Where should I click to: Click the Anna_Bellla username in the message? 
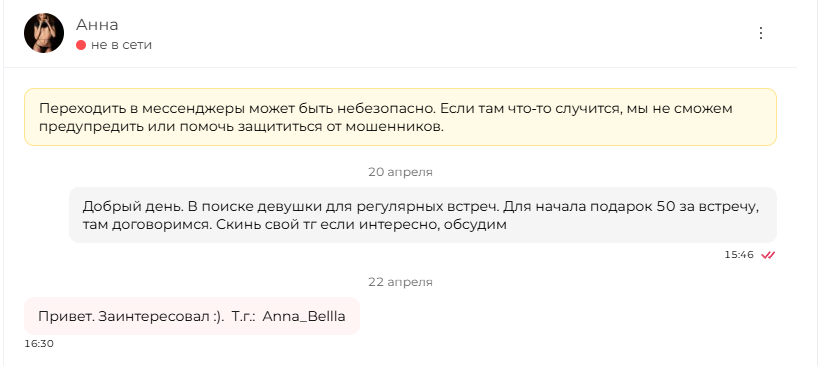click(x=304, y=316)
